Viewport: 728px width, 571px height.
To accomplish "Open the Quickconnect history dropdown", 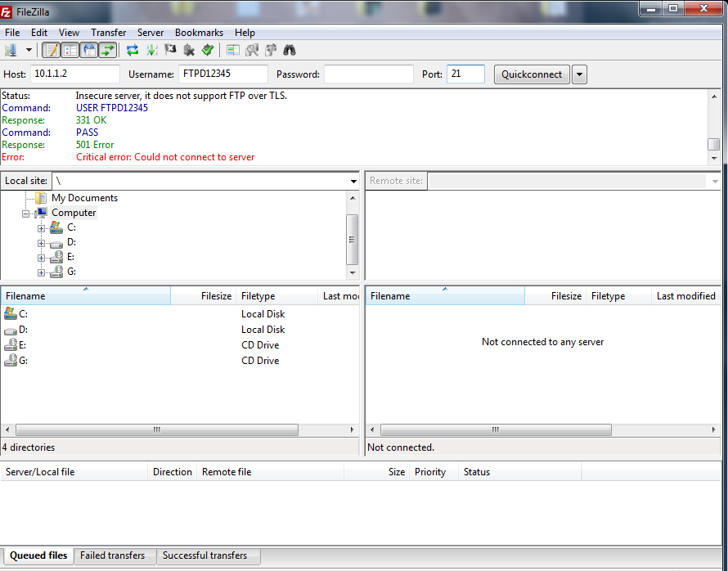I will click(579, 74).
